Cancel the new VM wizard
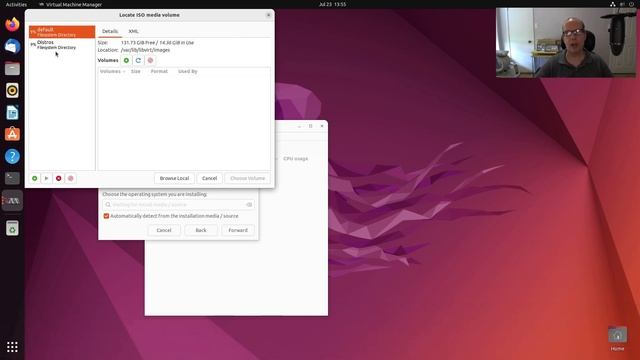The image size is (640, 360). 164,230
